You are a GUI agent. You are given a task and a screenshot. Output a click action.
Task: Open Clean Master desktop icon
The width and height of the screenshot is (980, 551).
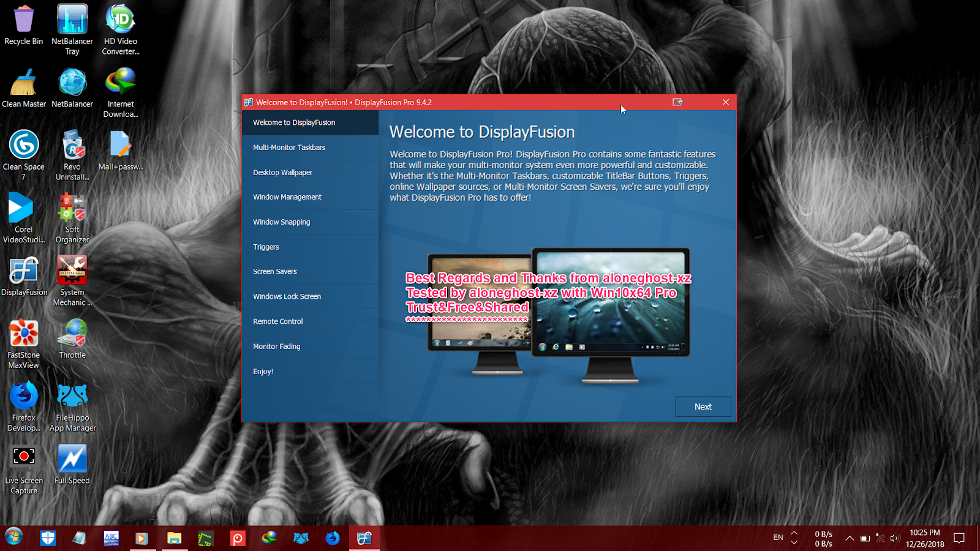tap(24, 88)
